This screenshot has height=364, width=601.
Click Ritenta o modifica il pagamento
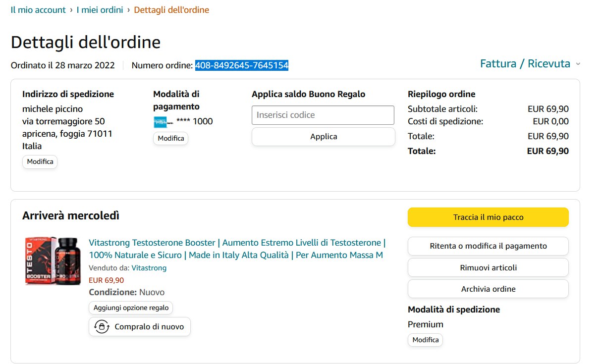tap(488, 246)
